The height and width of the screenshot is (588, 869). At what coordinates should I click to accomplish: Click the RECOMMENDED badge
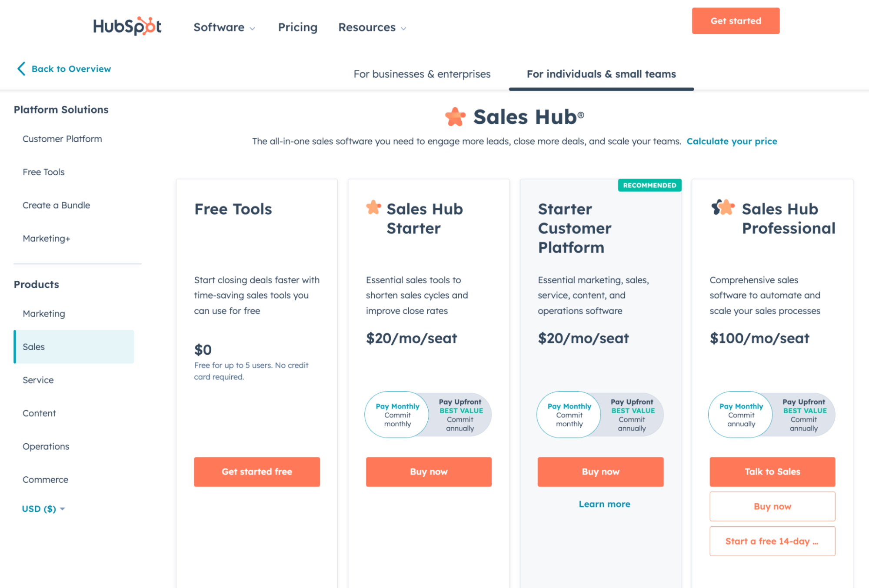click(649, 186)
